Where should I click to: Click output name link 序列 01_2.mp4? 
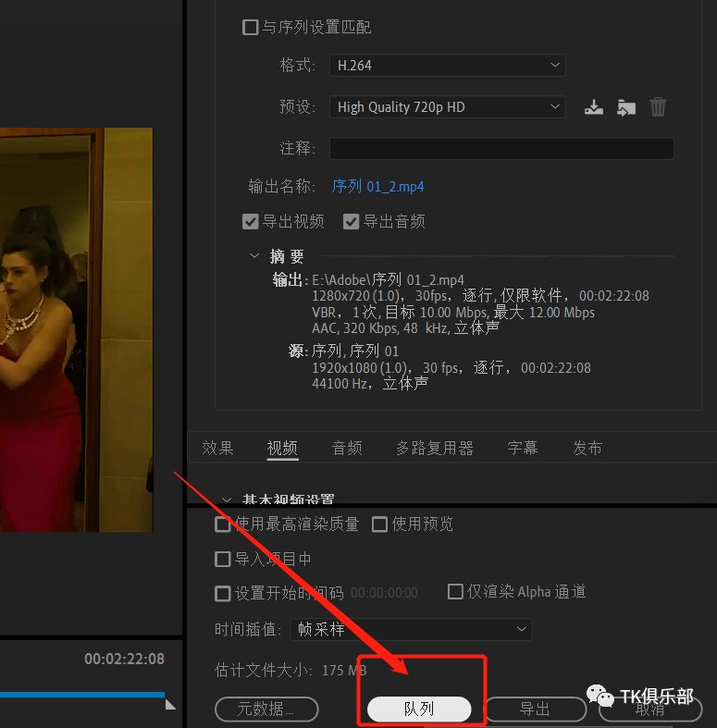[x=377, y=187]
